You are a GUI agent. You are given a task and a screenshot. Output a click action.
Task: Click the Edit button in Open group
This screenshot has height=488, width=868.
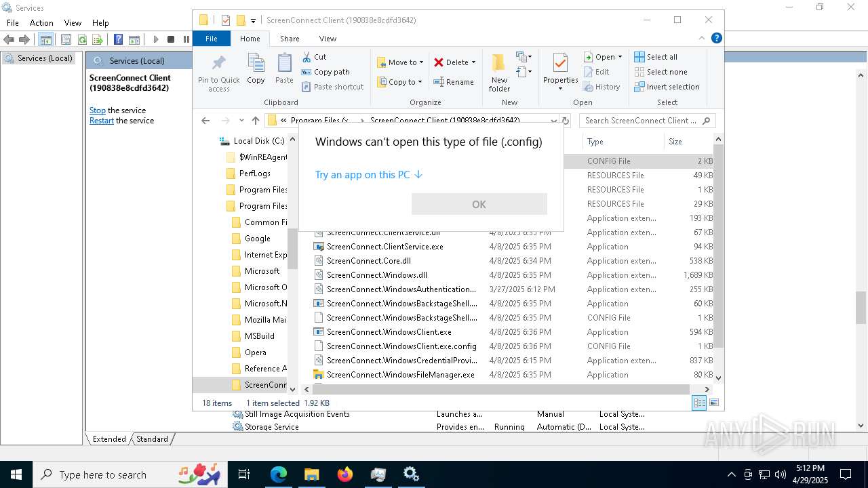[596, 72]
